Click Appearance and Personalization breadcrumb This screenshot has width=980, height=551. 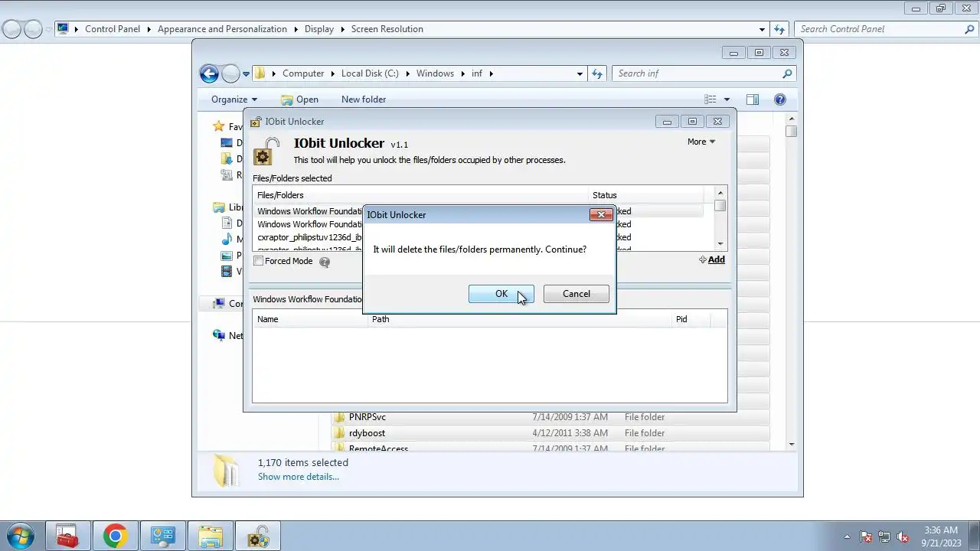tap(222, 29)
